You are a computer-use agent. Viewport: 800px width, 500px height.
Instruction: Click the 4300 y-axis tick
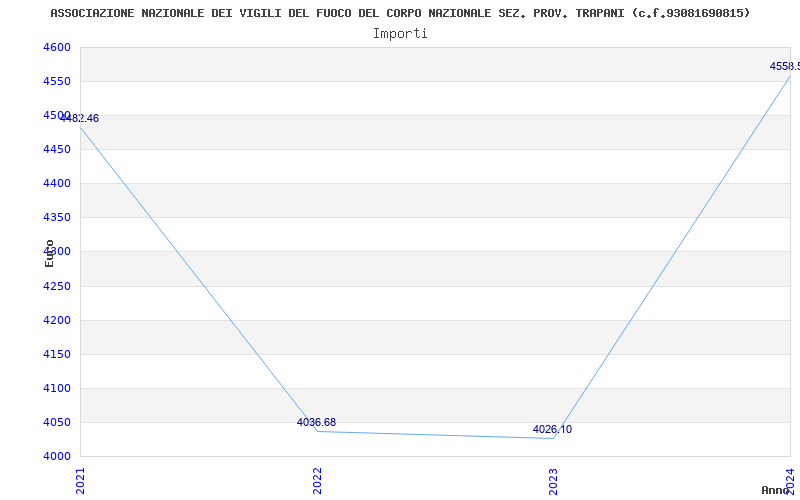(x=57, y=252)
